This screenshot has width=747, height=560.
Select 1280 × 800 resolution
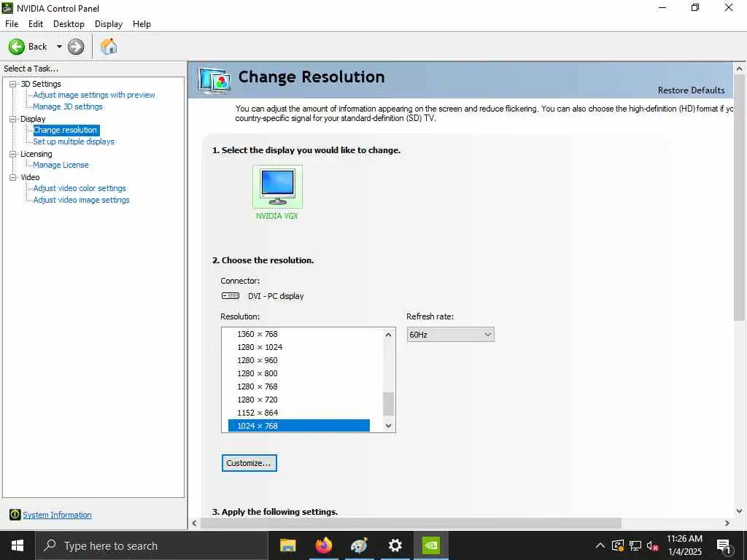tap(258, 373)
